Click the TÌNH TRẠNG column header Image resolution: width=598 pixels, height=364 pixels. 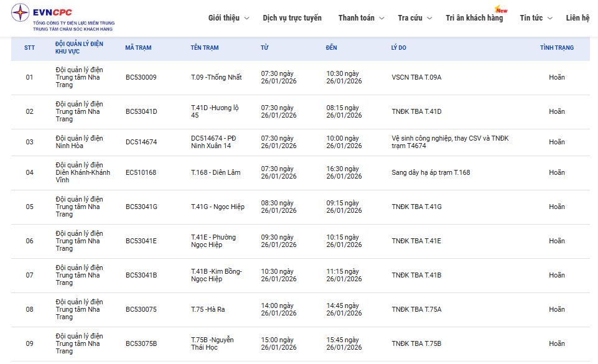[556, 48]
